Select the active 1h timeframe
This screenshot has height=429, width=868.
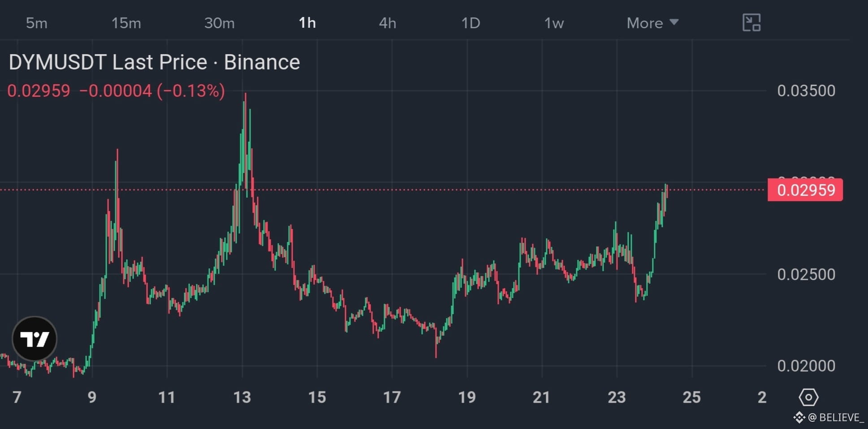(x=307, y=23)
